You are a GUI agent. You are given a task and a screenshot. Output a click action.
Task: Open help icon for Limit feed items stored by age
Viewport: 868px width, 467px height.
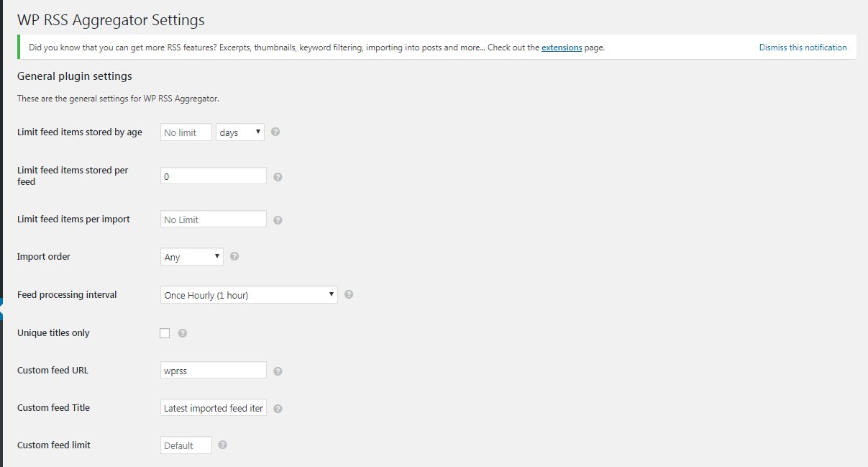point(275,132)
